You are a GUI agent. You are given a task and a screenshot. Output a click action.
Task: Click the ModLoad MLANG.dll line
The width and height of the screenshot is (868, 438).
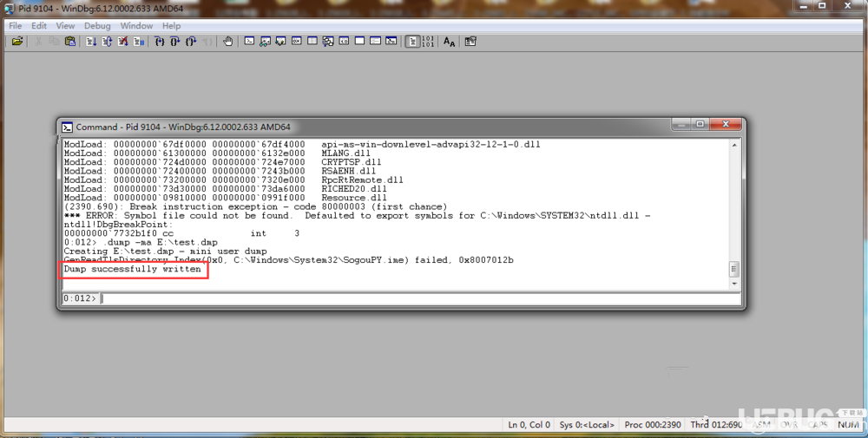coord(217,154)
